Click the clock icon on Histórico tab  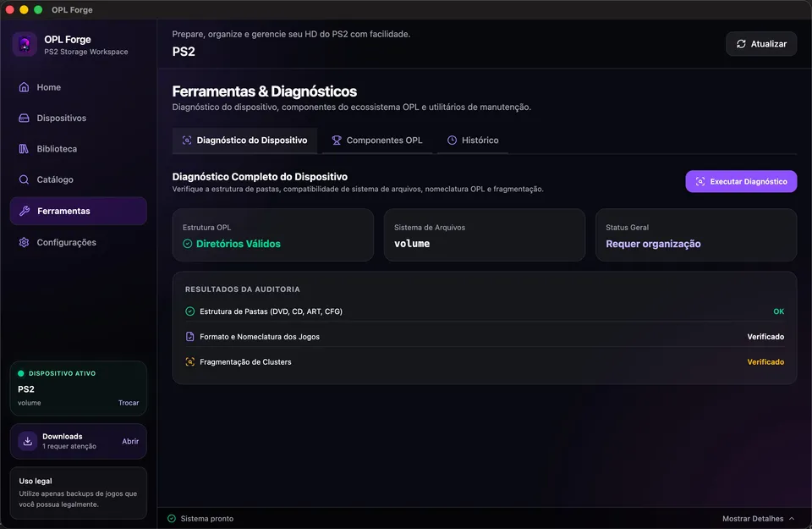452,141
